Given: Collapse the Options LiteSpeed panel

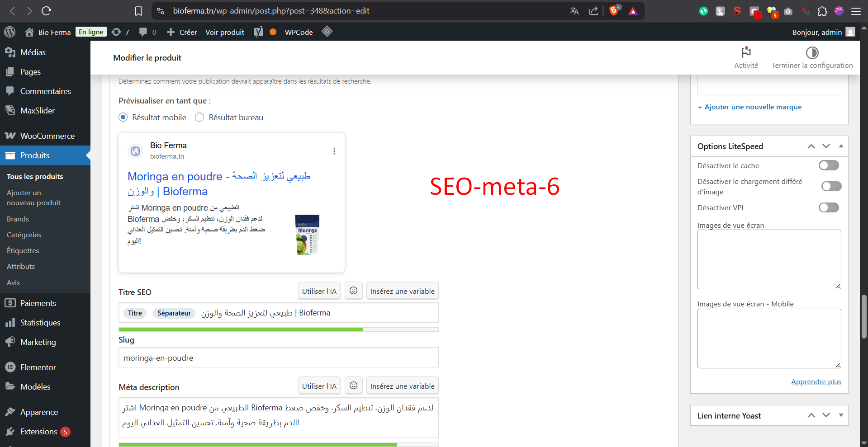Looking at the screenshot, I should point(841,146).
